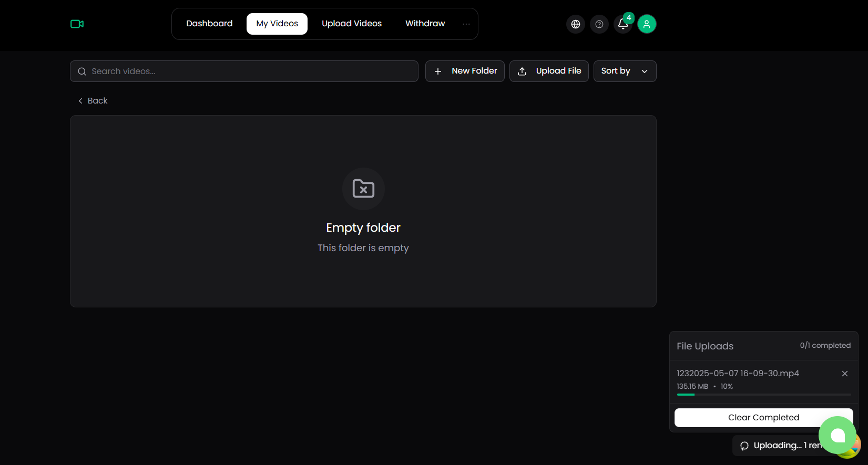The height and width of the screenshot is (465, 868).
Task: Open the Withdraw tab
Action: tap(425, 24)
